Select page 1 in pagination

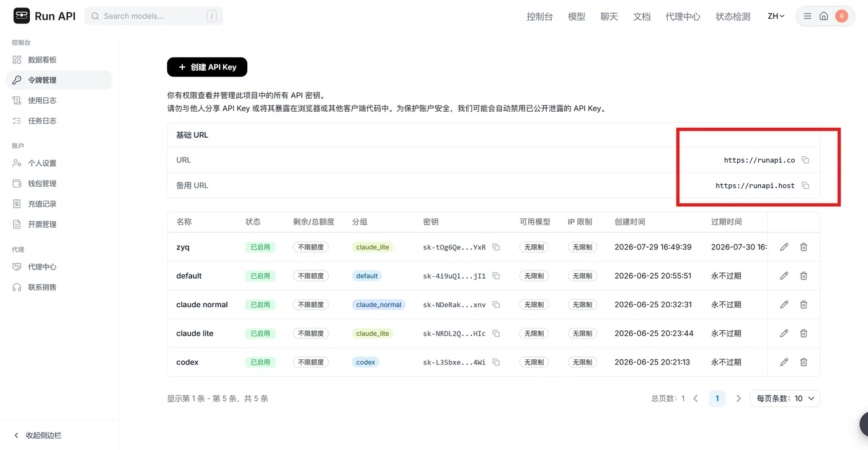(717, 398)
